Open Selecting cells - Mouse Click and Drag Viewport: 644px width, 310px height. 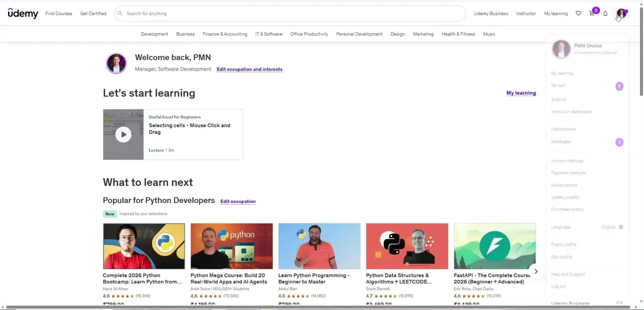[189, 129]
